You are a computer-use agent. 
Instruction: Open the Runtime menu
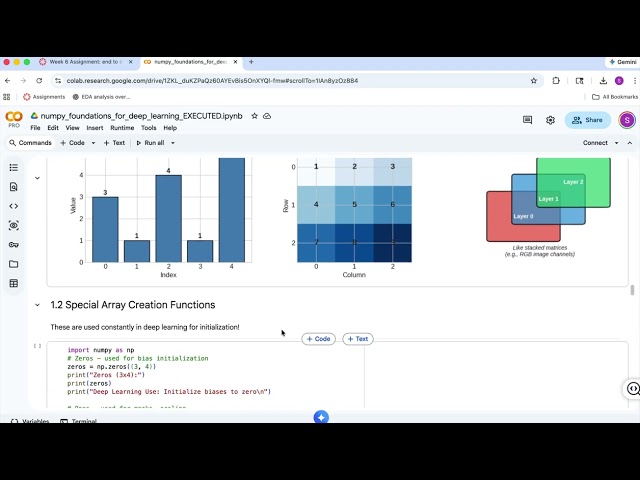122,128
